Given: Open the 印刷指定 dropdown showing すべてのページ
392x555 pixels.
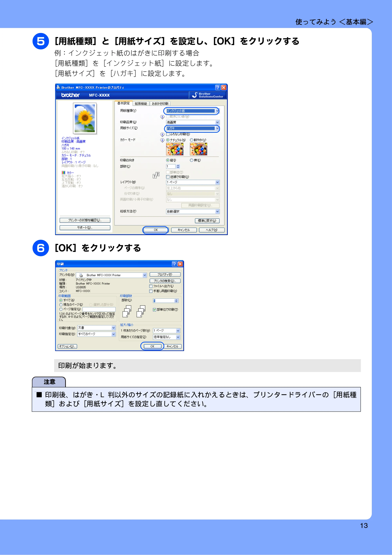Looking at the screenshot, I should [96, 334].
